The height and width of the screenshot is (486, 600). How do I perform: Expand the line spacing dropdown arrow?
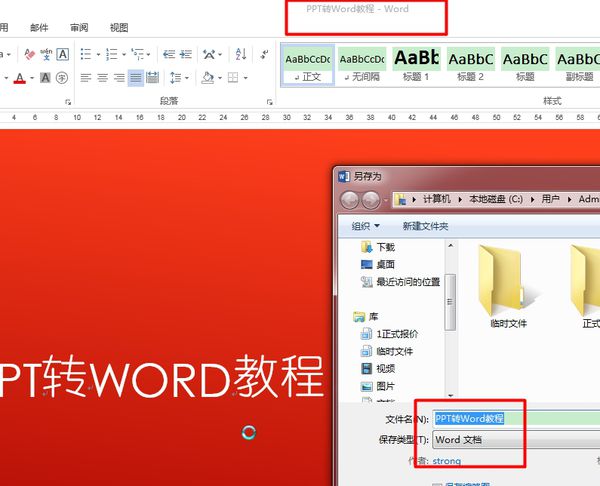[187, 78]
